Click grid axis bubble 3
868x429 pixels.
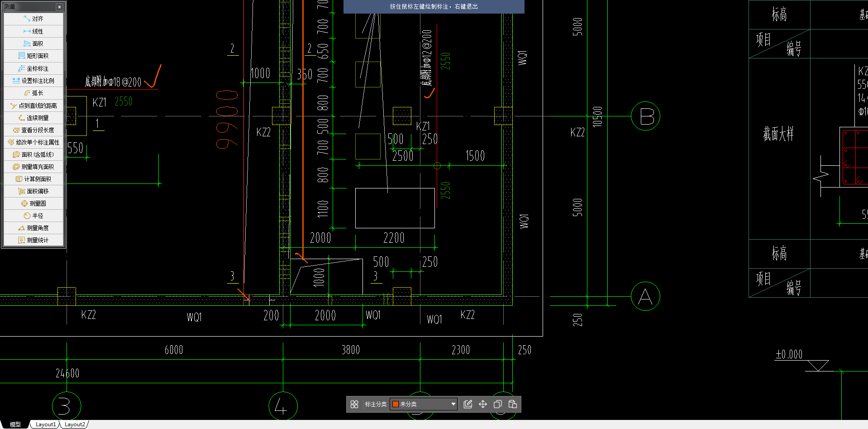click(x=67, y=406)
